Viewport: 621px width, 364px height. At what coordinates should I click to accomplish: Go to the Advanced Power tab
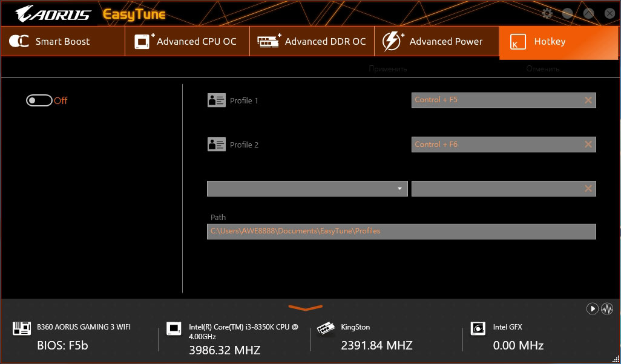coord(437,42)
